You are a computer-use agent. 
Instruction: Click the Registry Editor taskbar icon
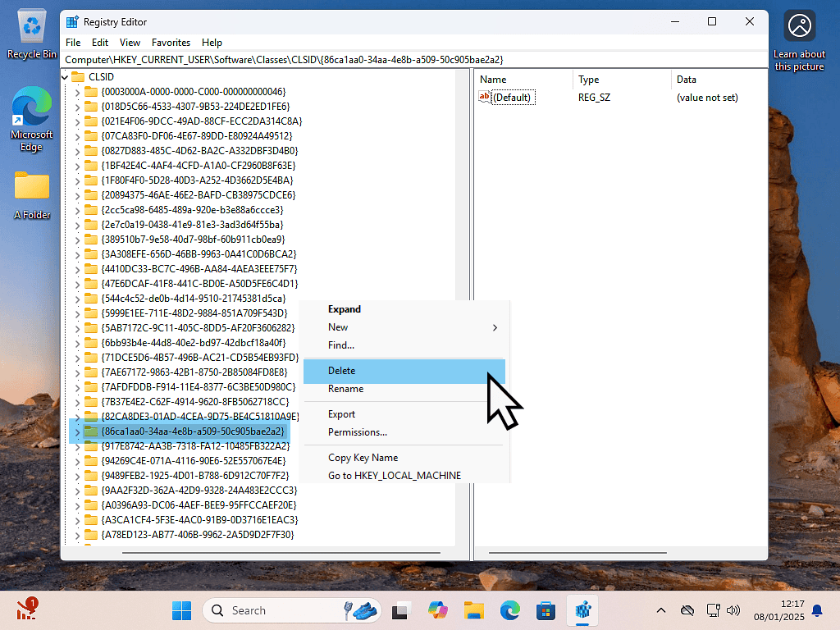click(583, 610)
